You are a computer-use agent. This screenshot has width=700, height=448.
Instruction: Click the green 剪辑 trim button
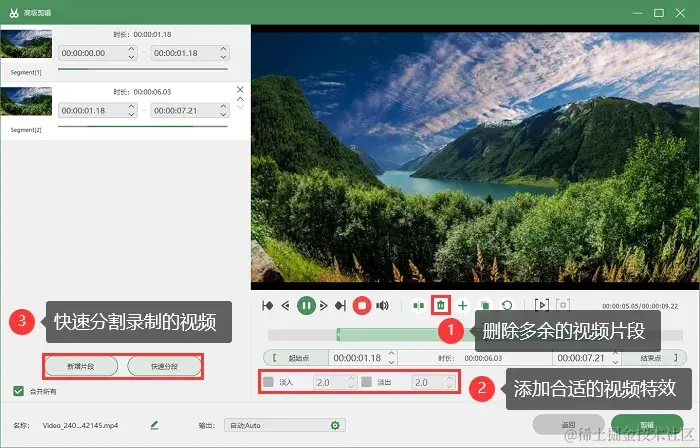coord(647,424)
